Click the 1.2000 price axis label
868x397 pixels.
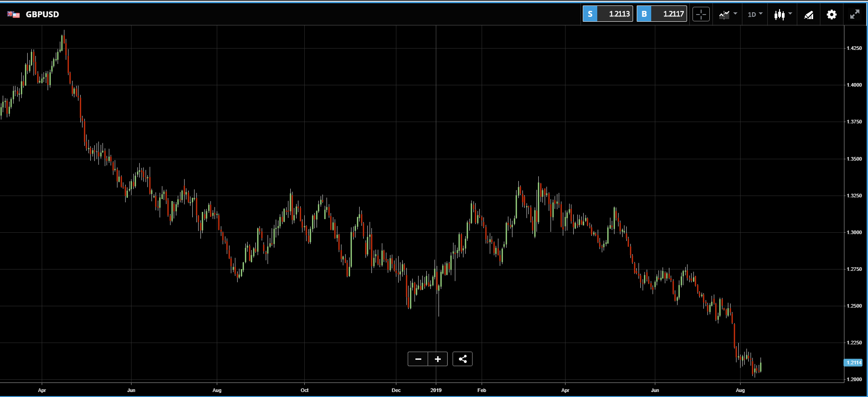point(854,379)
